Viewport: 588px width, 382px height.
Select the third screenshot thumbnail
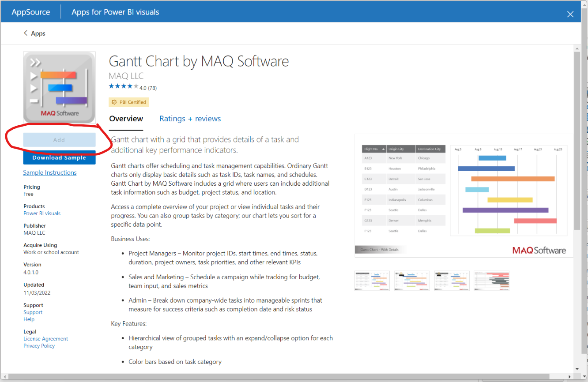(x=452, y=281)
